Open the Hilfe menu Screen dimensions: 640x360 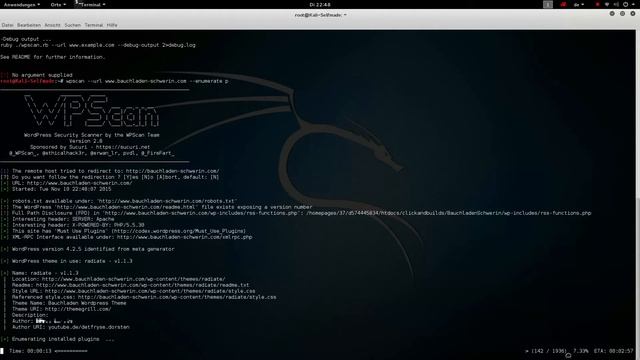pyautogui.click(x=112, y=25)
